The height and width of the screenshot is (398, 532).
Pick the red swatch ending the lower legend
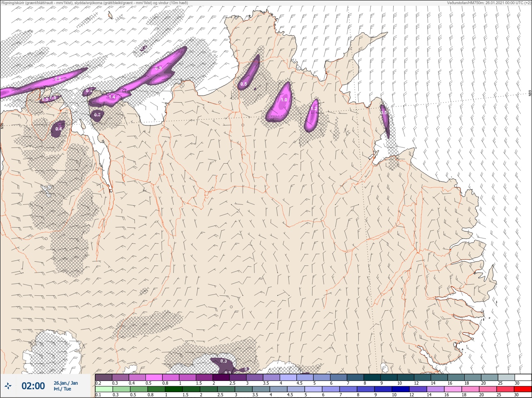(x=523, y=389)
